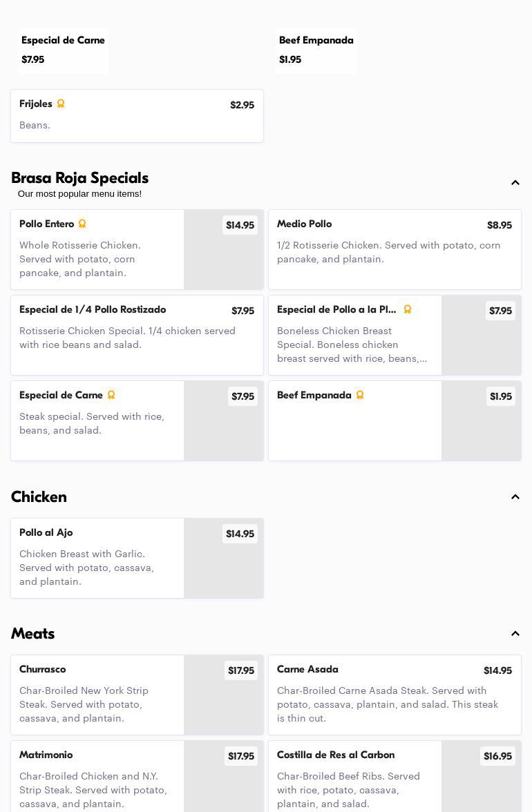Click the Costilla de Res al Carbon title

pyautogui.click(x=336, y=755)
